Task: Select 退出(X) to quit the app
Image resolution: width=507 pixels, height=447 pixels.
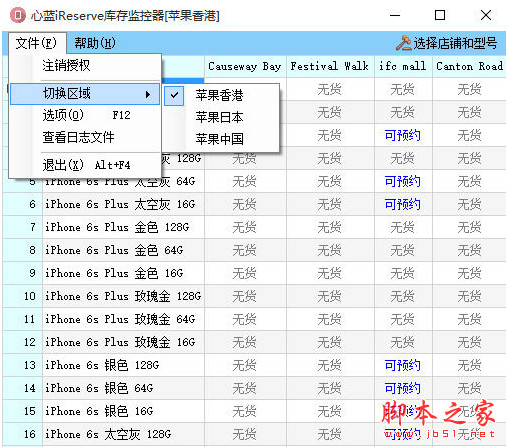Action: (85, 165)
